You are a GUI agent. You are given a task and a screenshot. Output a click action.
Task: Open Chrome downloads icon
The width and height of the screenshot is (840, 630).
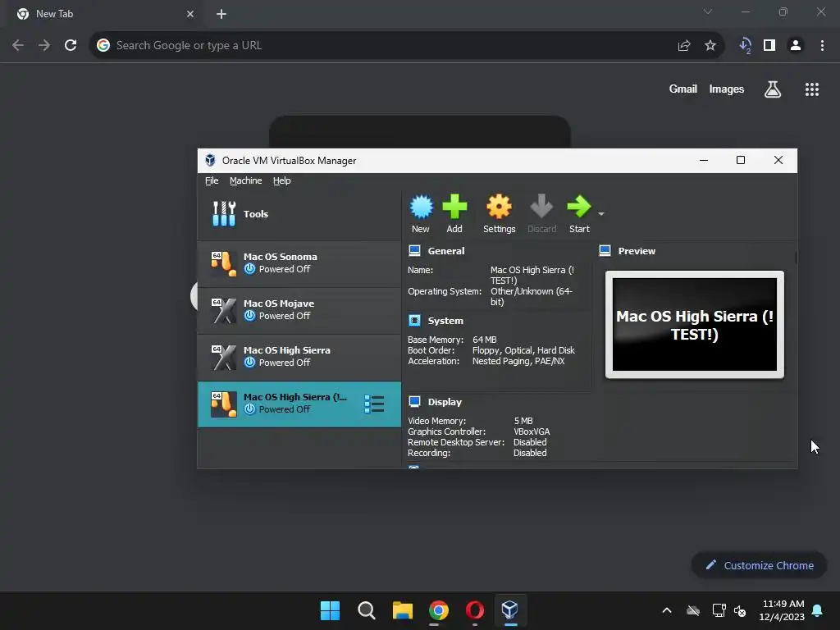click(745, 46)
